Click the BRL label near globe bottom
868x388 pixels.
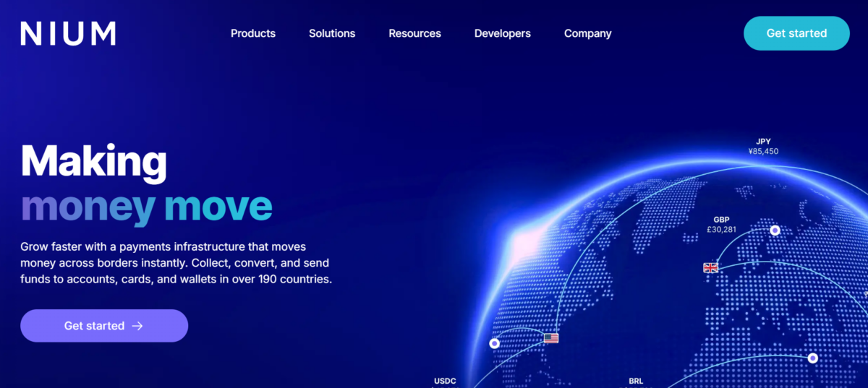pyautogui.click(x=636, y=381)
